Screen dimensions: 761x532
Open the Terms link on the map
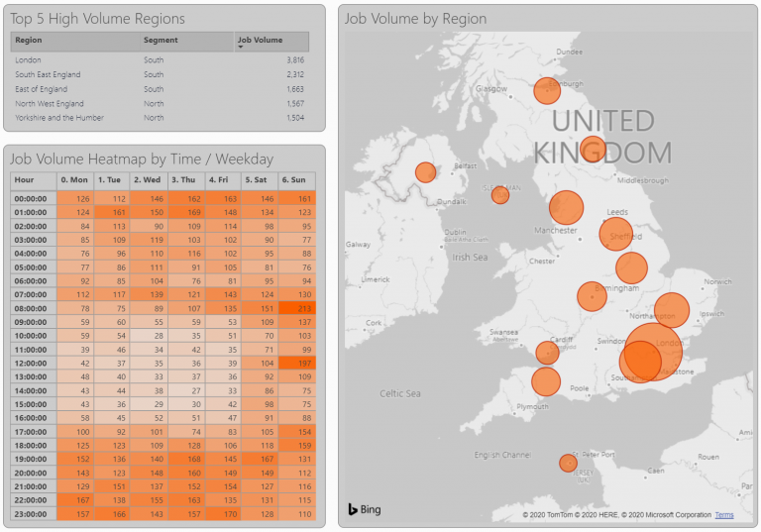pyautogui.click(x=724, y=515)
